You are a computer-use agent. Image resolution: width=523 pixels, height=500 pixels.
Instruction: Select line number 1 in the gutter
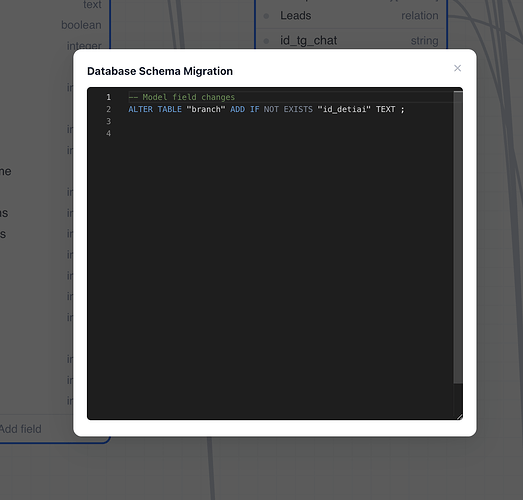tap(108, 97)
